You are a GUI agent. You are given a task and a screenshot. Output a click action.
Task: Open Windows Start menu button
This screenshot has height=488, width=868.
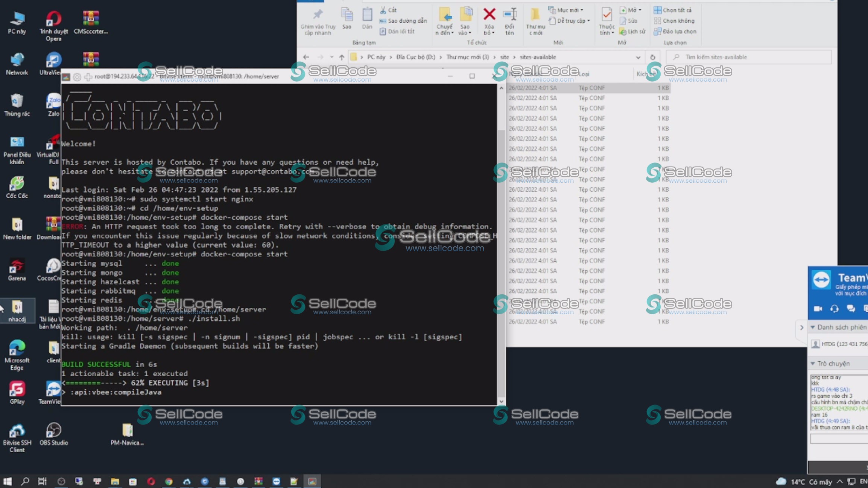pos(7,481)
